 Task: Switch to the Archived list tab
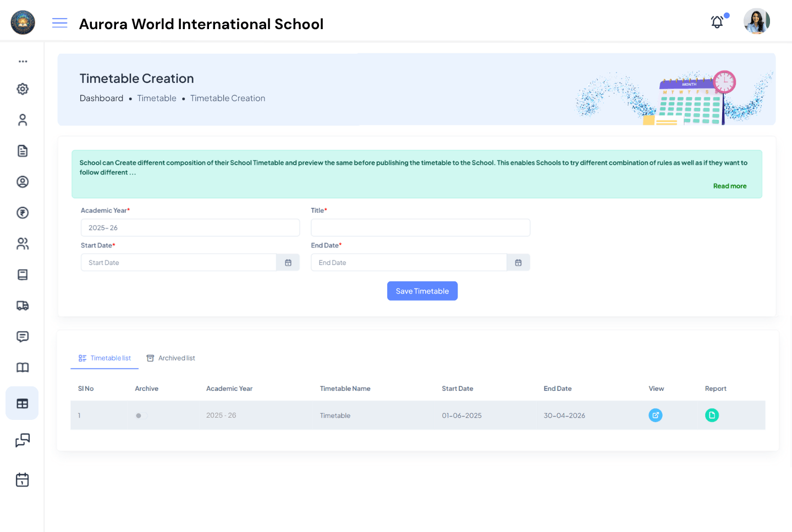(170, 358)
